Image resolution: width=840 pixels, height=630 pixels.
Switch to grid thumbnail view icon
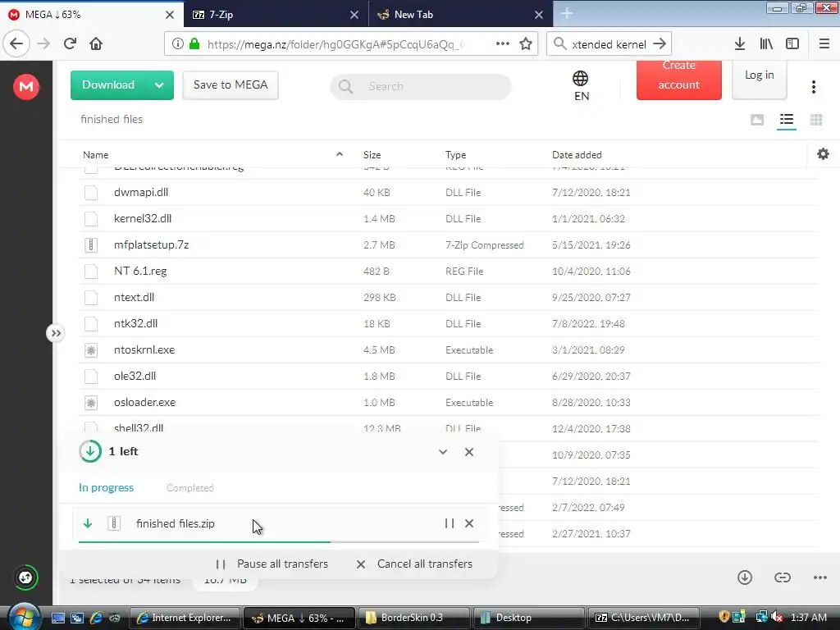pos(816,120)
